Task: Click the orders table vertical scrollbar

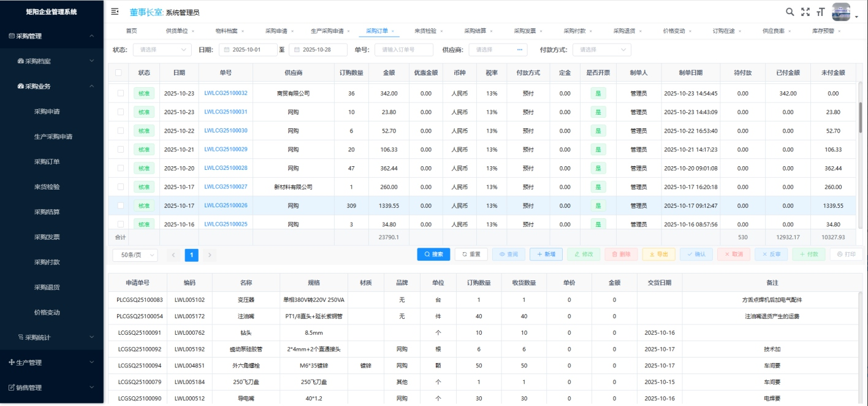Action: tap(859, 117)
